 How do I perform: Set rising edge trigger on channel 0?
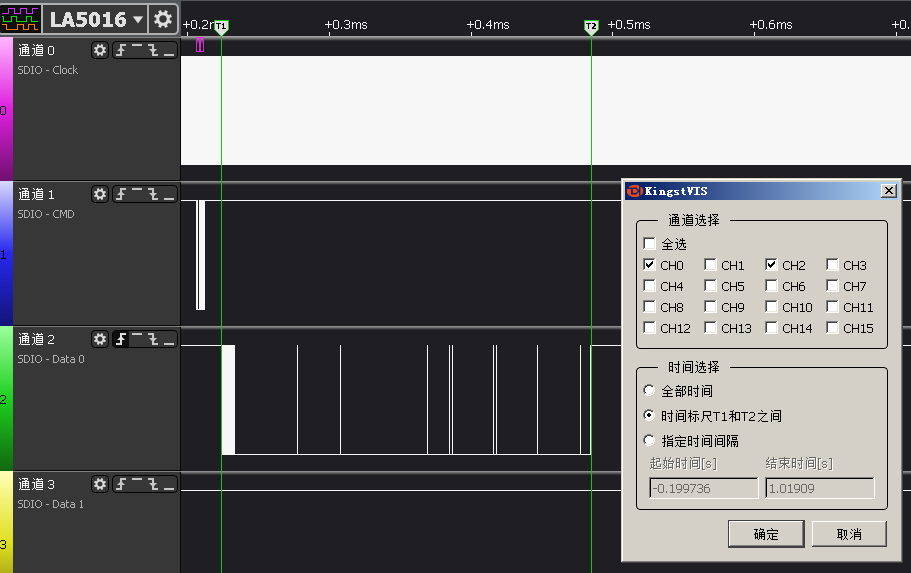point(121,51)
